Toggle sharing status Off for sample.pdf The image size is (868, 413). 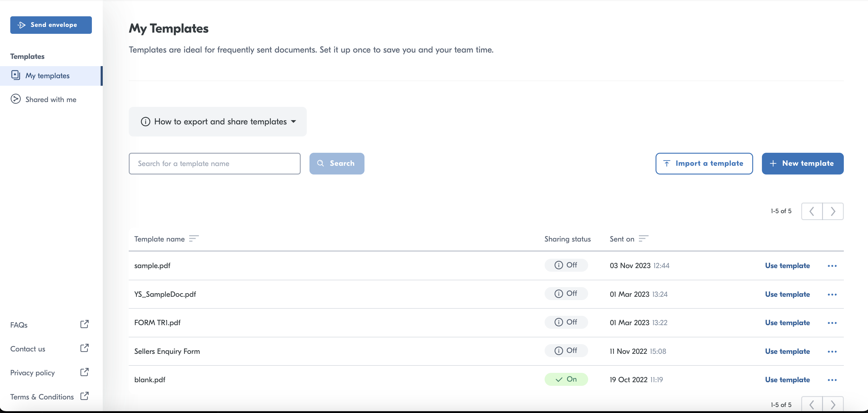(566, 265)
